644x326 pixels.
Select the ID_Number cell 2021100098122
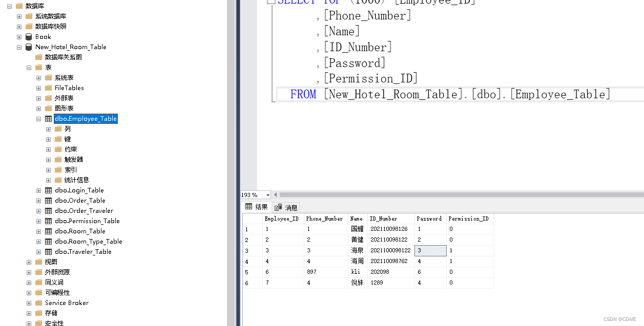pyautogui.click(x=391, y=251)
